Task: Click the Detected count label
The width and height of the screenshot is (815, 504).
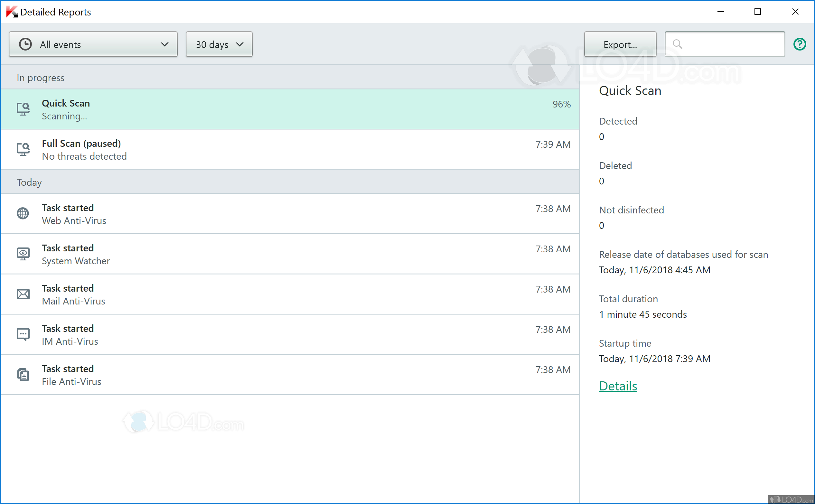Action: (x=618, y=121)
